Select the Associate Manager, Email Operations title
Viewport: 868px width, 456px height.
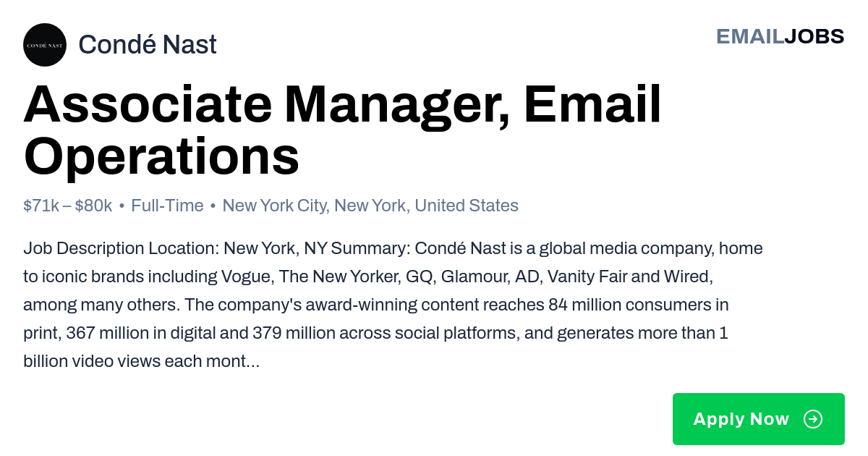[342, 130]
